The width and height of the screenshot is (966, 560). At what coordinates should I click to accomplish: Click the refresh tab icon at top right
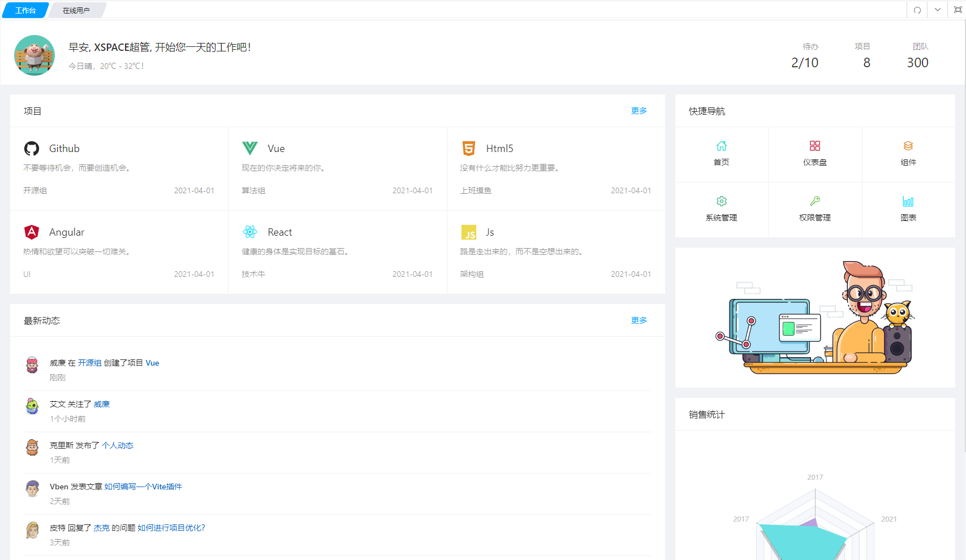917,10
